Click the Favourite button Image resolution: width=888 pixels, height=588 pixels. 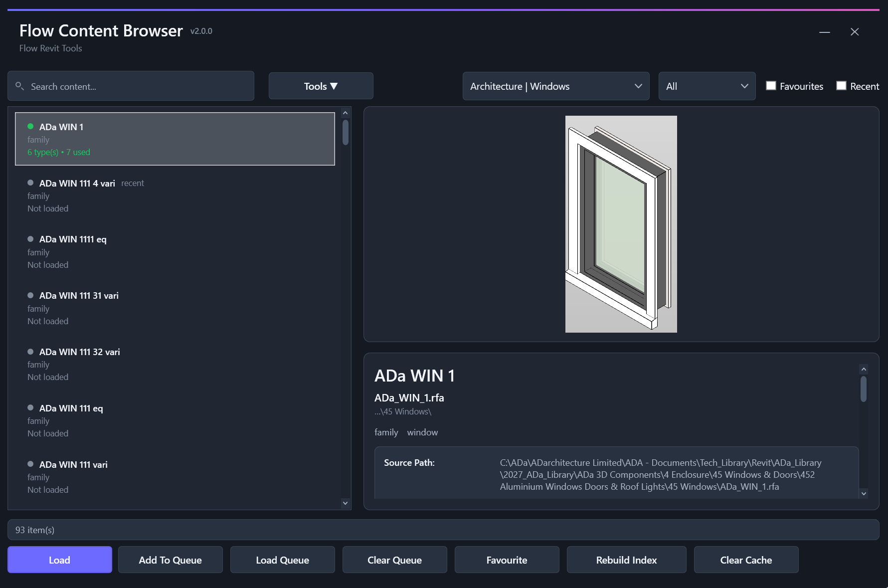[507, 560]
